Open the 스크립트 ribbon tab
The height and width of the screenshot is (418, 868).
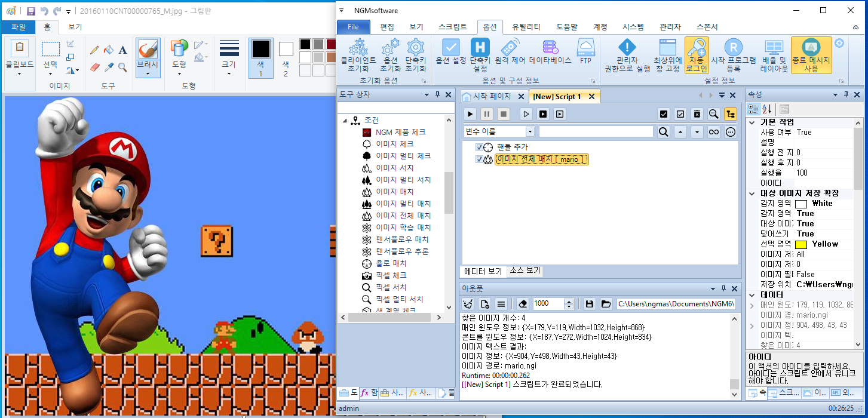452,27
